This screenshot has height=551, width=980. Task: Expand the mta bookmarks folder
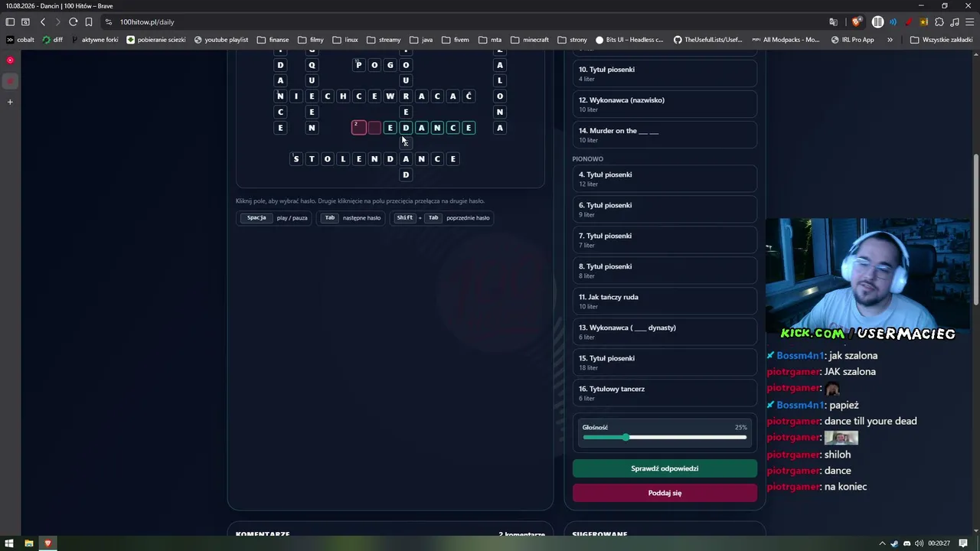coord(490,40)
